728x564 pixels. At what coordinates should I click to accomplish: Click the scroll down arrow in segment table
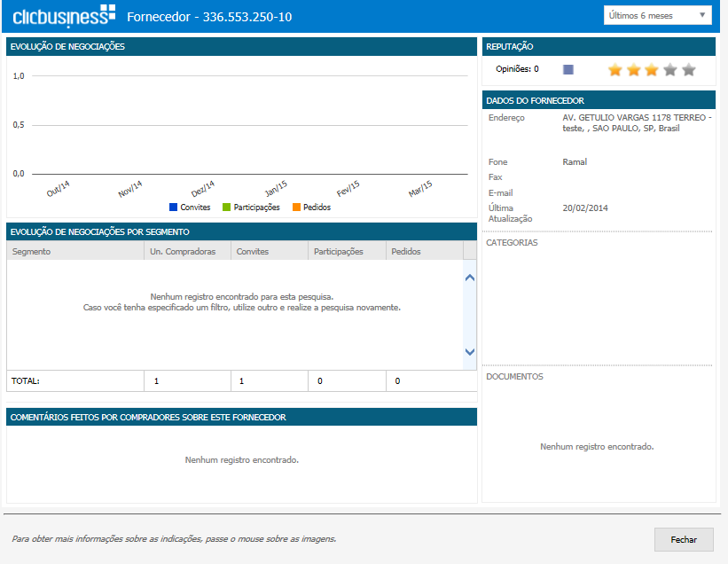[470, 352]
